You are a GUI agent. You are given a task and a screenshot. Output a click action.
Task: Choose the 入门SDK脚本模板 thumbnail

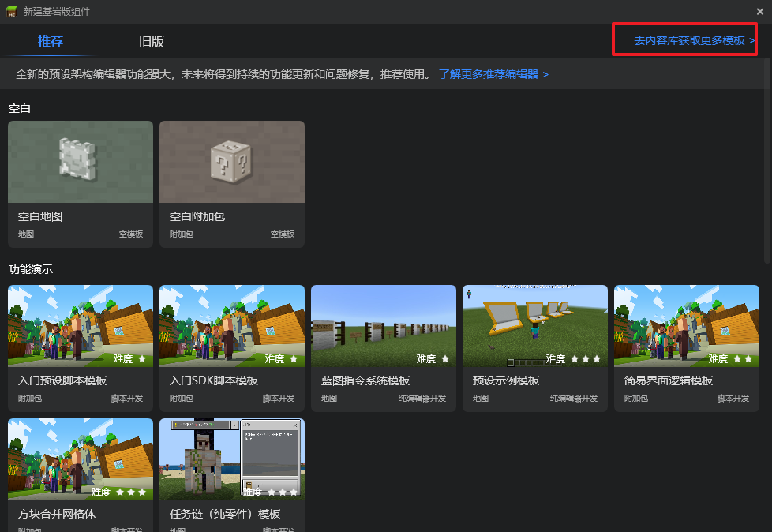[232, 326]
